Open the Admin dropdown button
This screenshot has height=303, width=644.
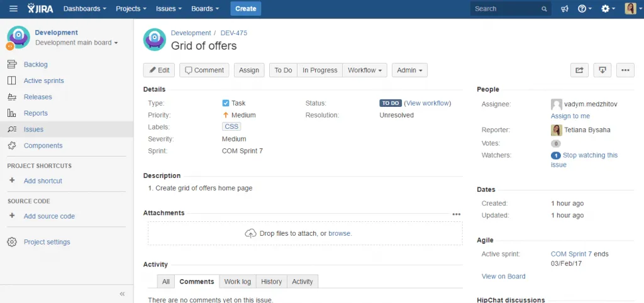[409, 70]
